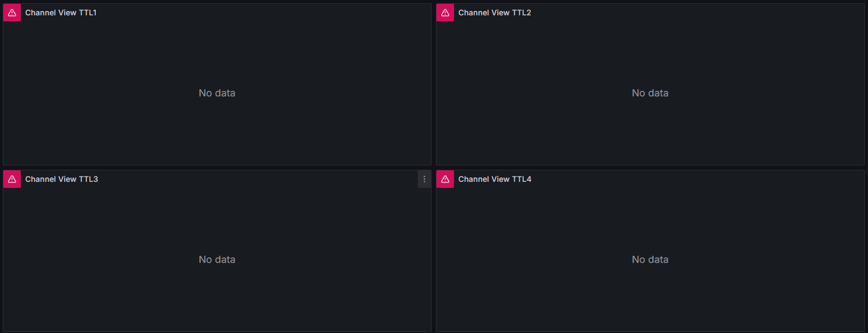Select the Channel View TTL3 panel title

point(61,179)
